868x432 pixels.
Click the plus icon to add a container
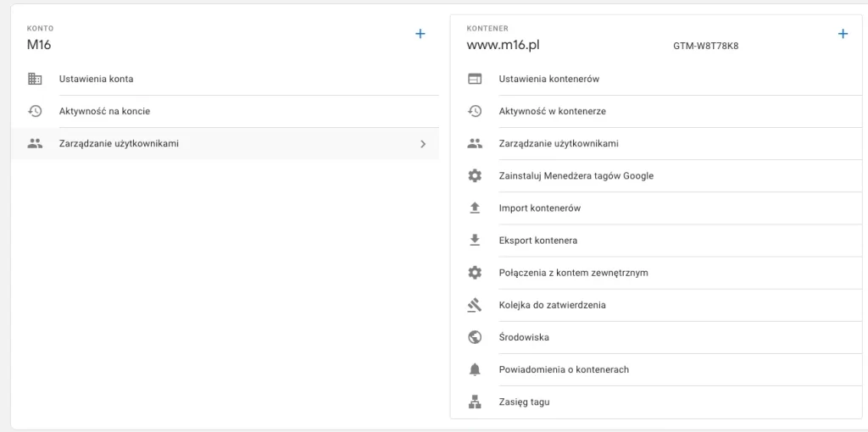[x=843, y=34]
